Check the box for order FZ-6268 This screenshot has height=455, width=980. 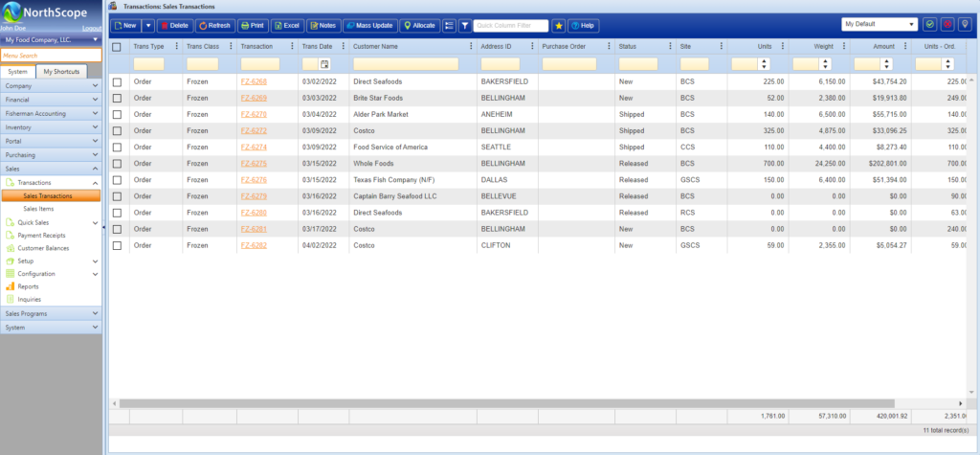tap(118, 82)
